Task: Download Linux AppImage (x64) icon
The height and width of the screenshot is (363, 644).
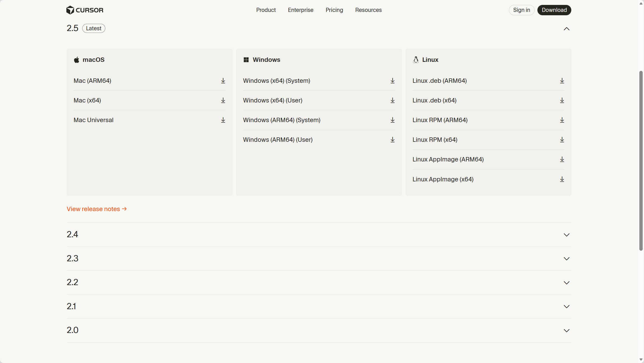Action: [562, 179]
